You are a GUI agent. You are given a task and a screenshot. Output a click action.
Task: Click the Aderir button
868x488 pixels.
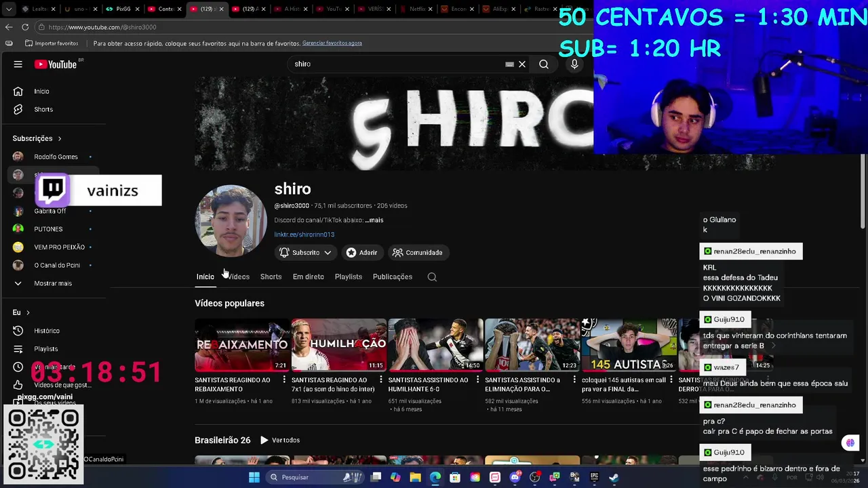(361, 253)
